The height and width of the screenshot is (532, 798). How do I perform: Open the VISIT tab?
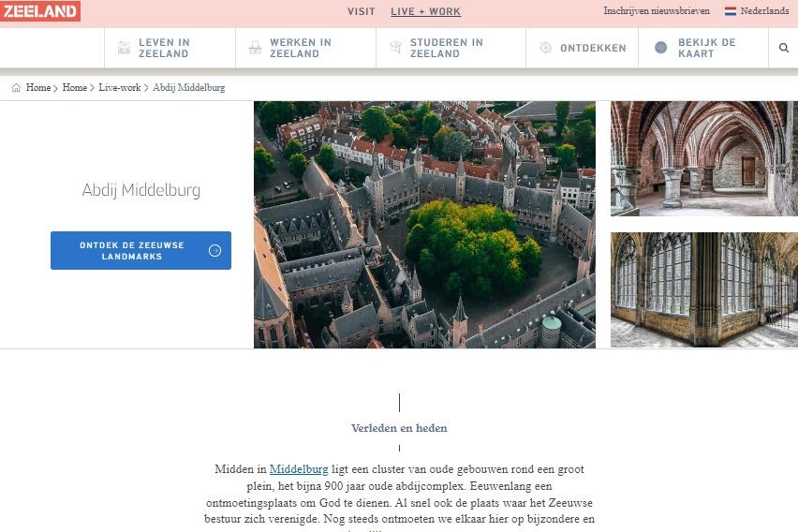(x=362, y=12)
